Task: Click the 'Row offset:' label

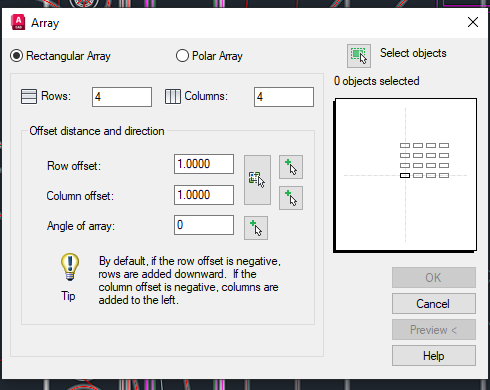Action: [x=74, y=166]
